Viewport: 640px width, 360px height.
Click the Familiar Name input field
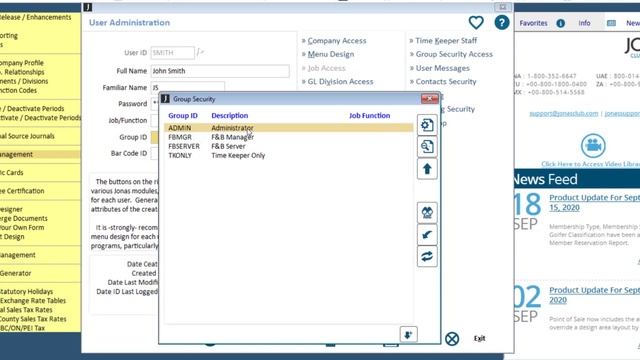[x=188, y=87]
